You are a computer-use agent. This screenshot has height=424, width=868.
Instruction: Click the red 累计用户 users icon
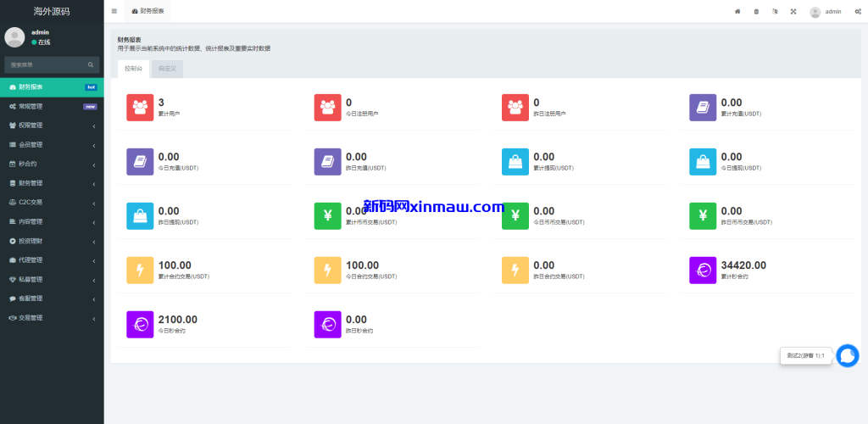click(x=140, y=107)
